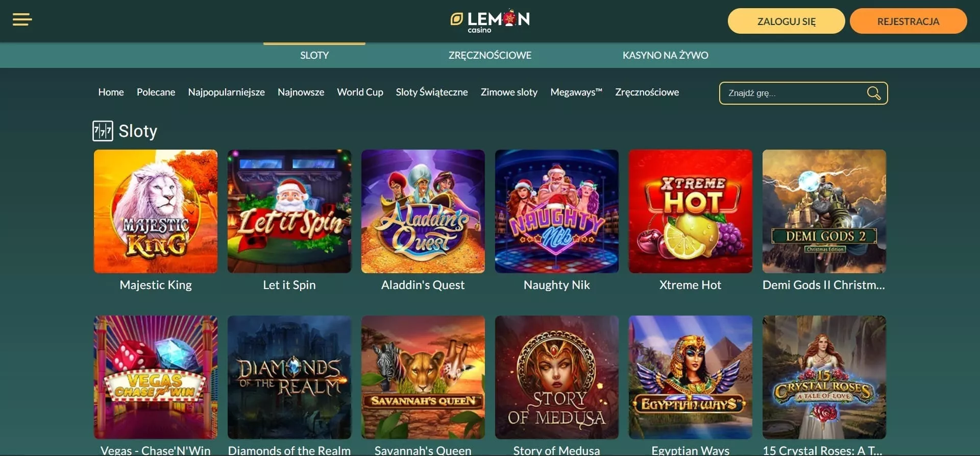Screen dimensions: 980x456
Task: Click the magnifier search icon
Action: 873,93
